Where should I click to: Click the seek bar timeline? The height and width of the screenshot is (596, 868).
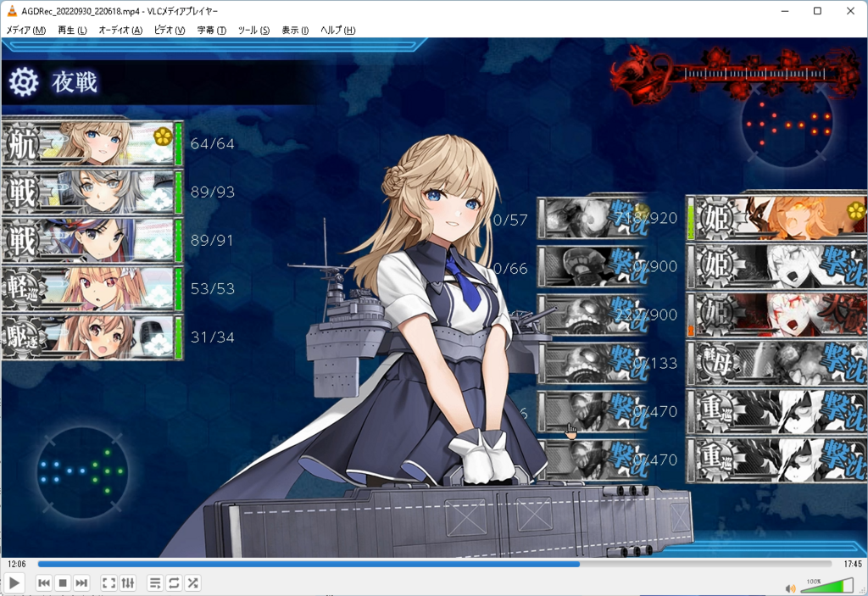434,564
